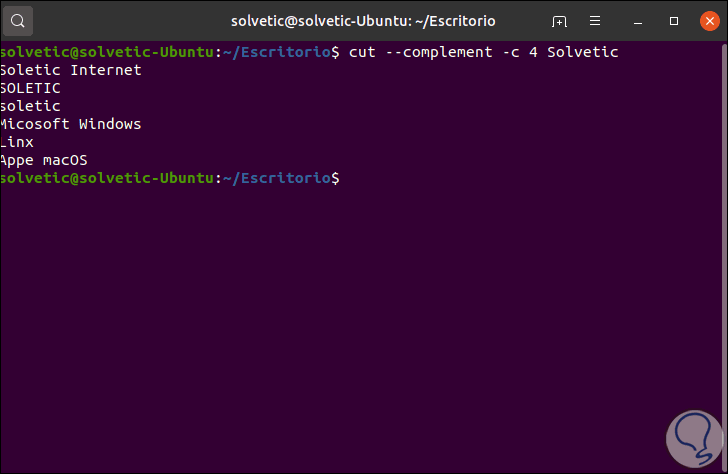Click the 'Soletic Internet' output line
Viewport: 728px width, 474px height.
pos(71,70)
